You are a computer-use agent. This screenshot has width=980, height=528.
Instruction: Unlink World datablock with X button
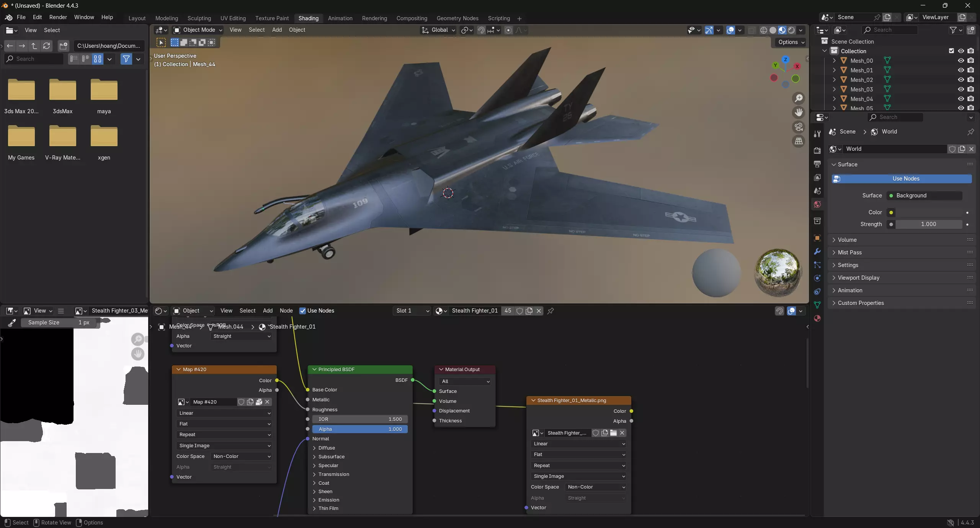(971, 149)
